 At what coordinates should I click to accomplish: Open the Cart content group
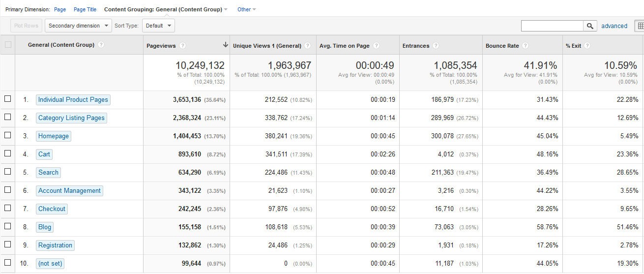[x=44, y=154]
